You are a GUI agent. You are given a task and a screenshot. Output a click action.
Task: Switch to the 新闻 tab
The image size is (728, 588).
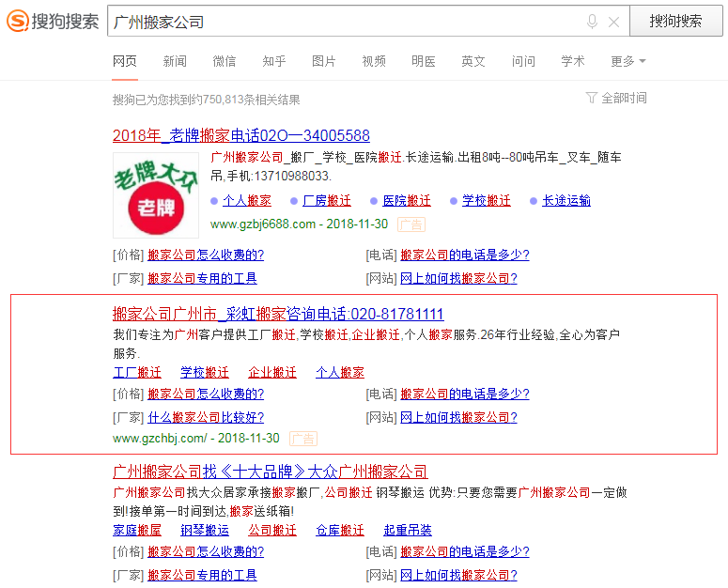[x=175, y=61]
